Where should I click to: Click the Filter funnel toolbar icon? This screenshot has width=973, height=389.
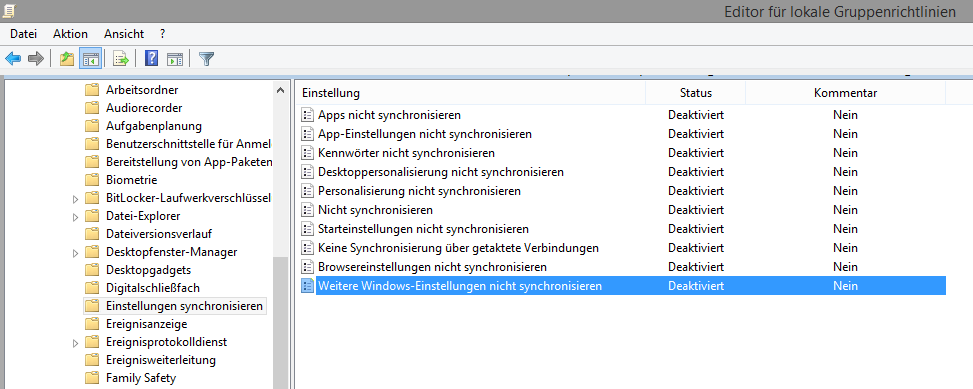[207, 59]
